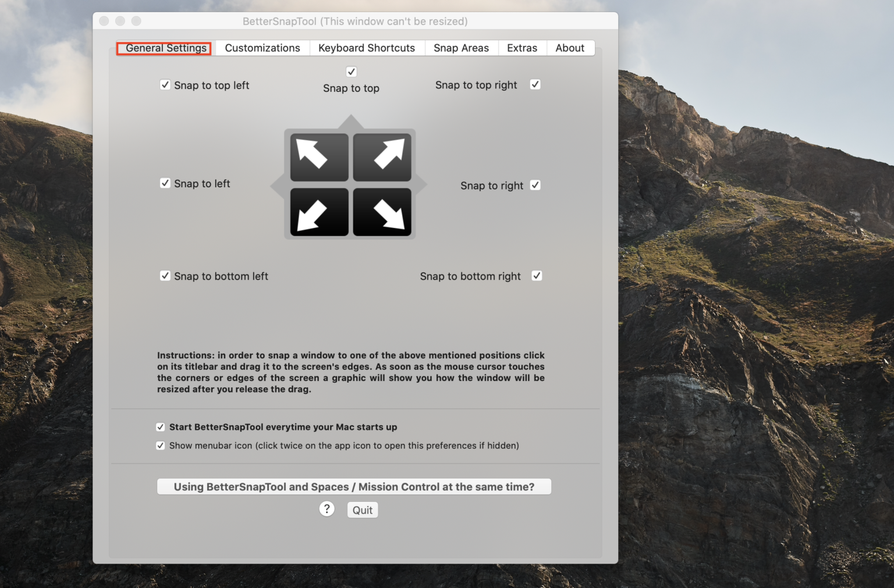Click the close window button
The image size is (894, 588).
point(104,21)
